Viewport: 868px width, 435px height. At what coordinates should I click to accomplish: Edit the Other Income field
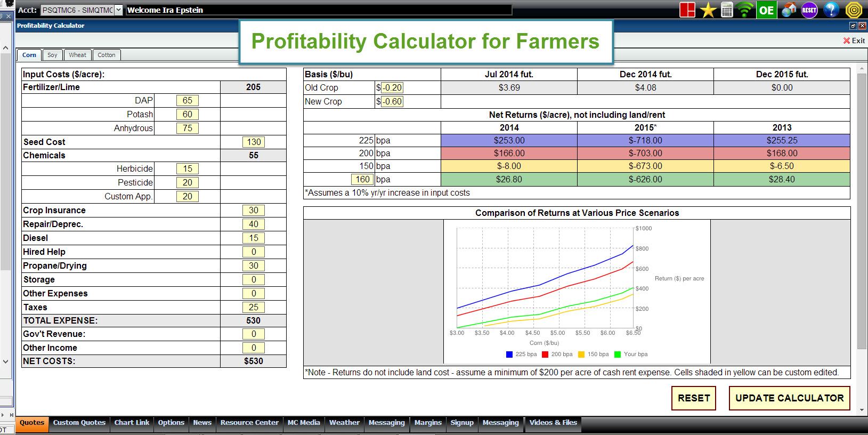tap(254, 348)
